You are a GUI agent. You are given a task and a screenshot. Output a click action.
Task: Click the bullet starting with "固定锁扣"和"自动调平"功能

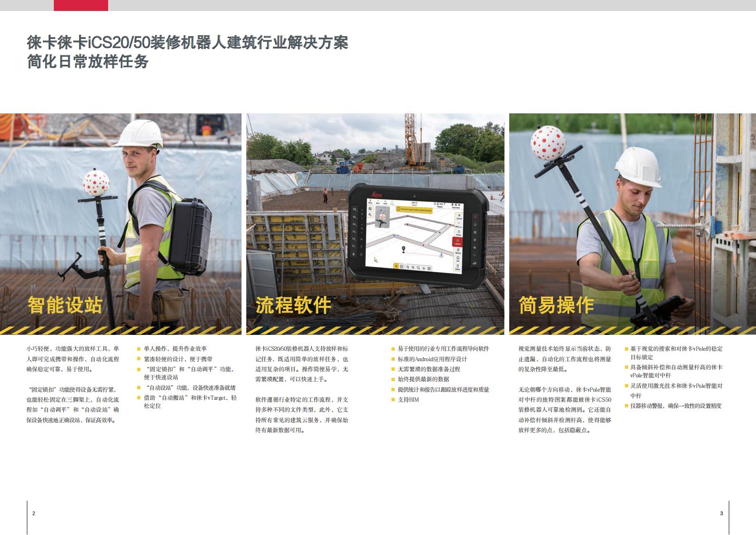[x=186, y=373]
